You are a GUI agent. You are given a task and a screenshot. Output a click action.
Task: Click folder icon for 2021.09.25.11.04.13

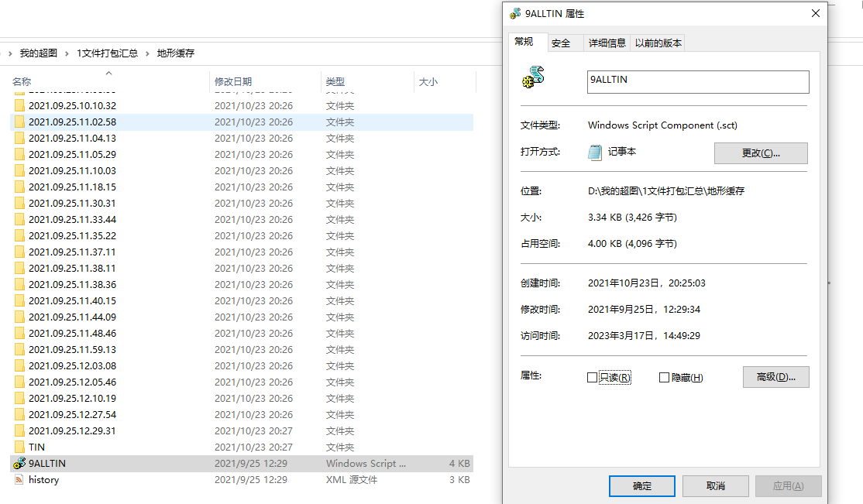pyautogui.click(x=19, y=138)
